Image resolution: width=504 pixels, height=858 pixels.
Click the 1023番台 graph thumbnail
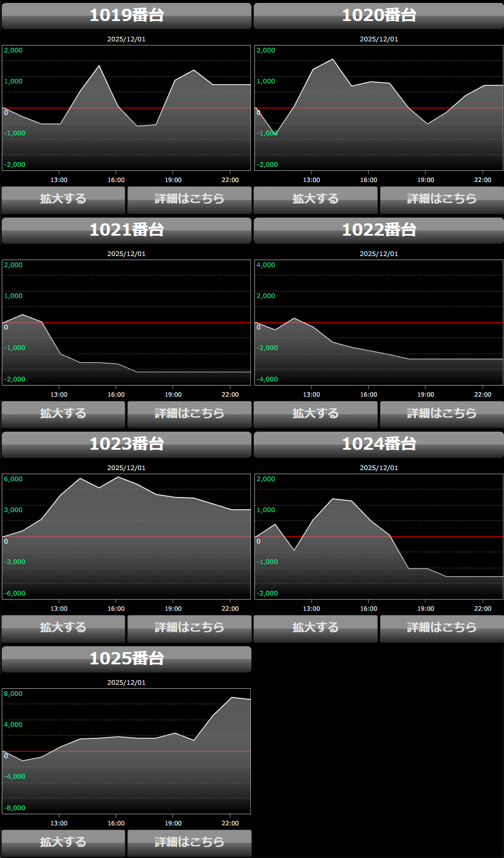127,537
